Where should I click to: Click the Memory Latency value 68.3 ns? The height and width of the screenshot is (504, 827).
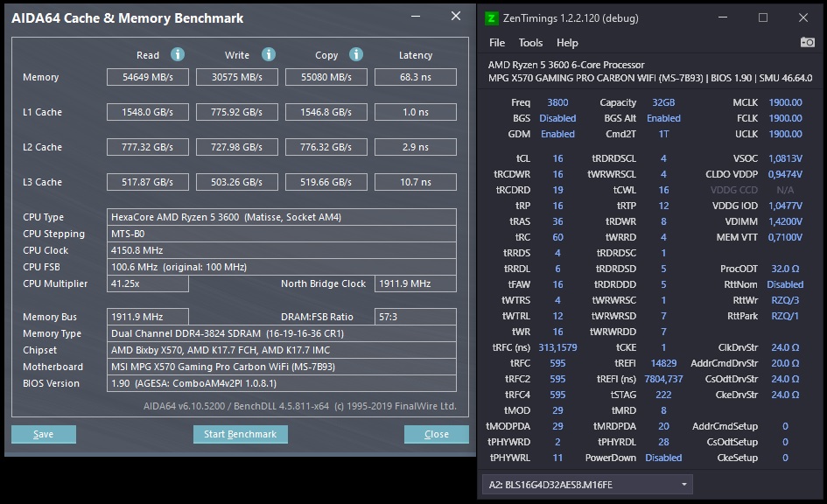(416, 77)
